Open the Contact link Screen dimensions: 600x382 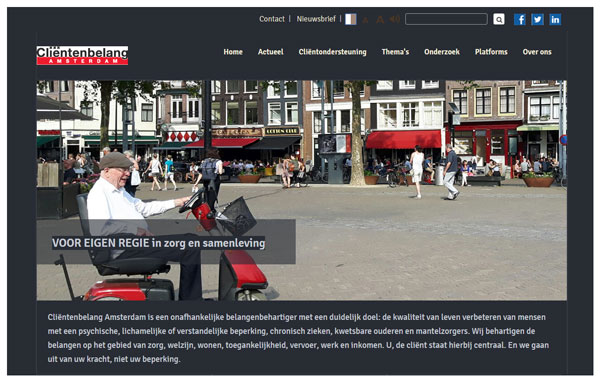[x=272, y=19]
